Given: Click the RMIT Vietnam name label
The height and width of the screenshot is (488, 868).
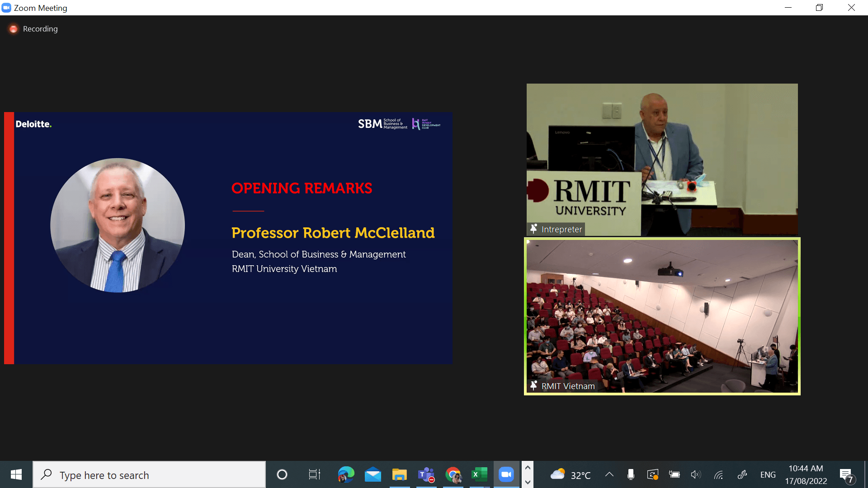Looking at the screenshot, I should coord(568,386).
